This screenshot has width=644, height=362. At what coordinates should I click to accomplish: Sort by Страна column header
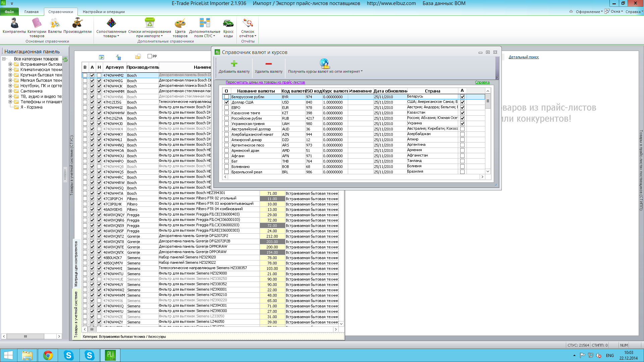[x=432, y=91]
